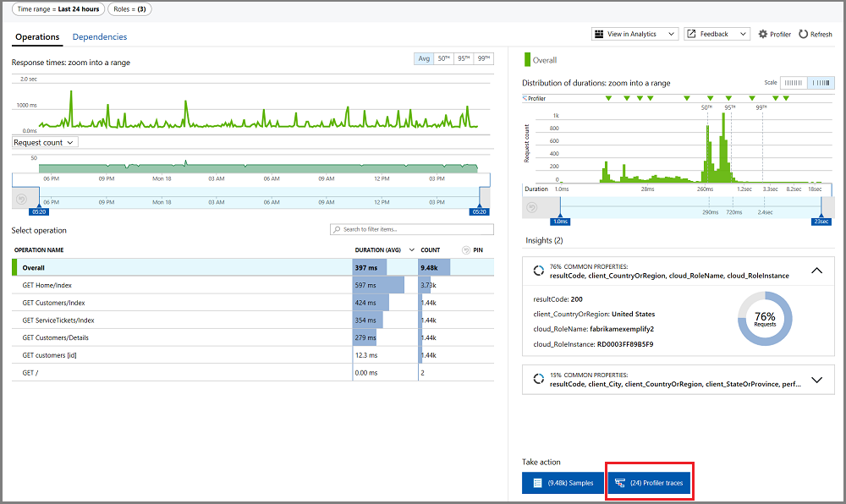Click the 1.0ms duration range slider handle
Screen dimensions: 846x504
pos(560,222)
